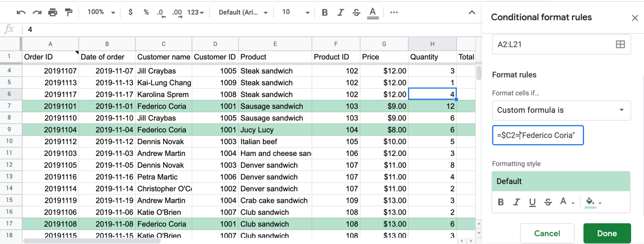Click the Undo icon
This screenshot has width=644, height=244.
tap(21, 12)
